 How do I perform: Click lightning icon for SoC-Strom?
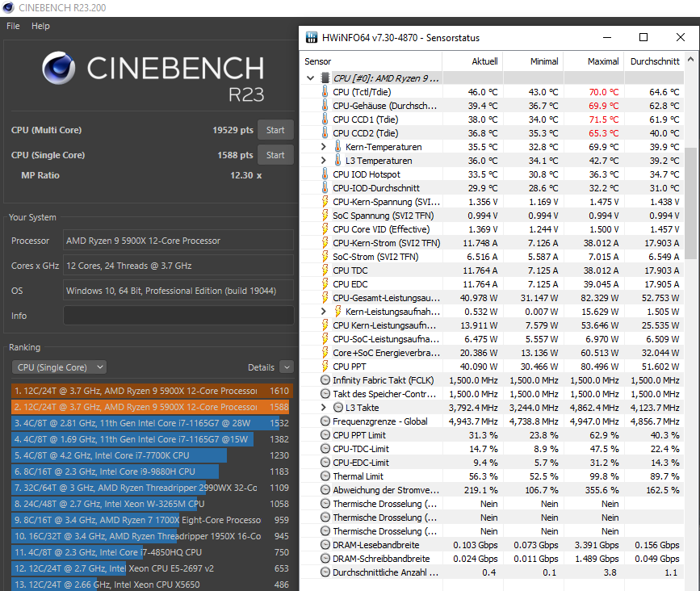(x=325, y=257)
